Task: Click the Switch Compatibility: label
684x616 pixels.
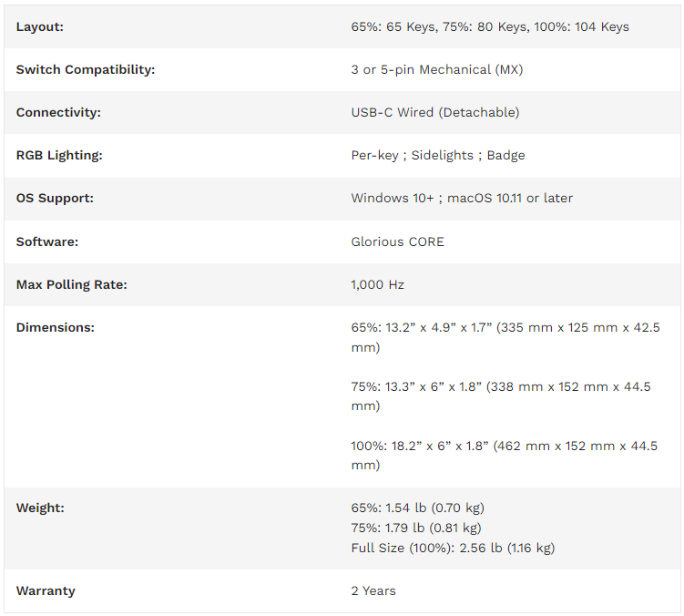Action: click(86, 70)
